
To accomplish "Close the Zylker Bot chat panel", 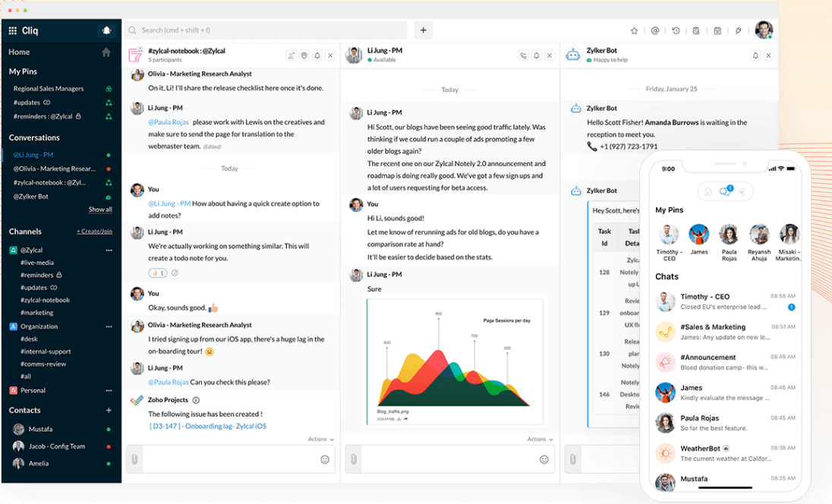I will point(768,55).
